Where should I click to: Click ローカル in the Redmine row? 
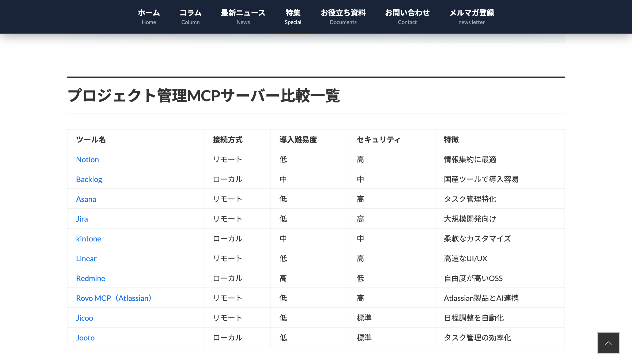click(x=227, y=278)
